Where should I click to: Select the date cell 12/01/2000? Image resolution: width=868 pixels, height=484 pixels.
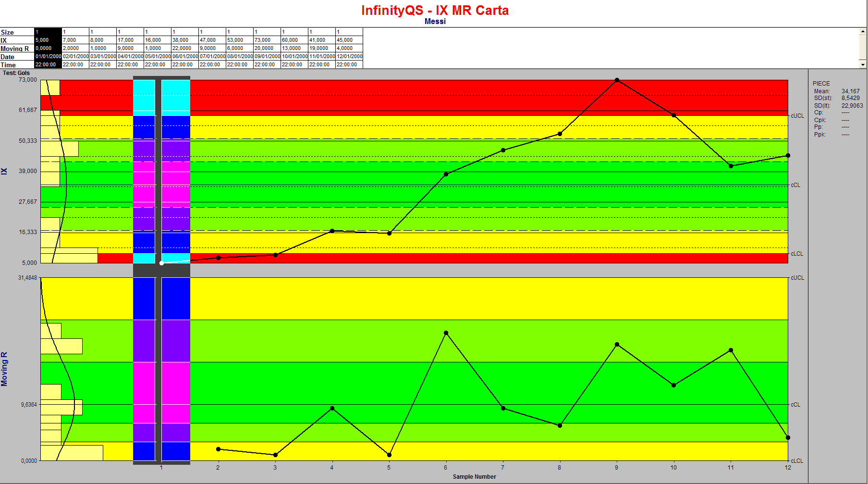tap(349, 56)
